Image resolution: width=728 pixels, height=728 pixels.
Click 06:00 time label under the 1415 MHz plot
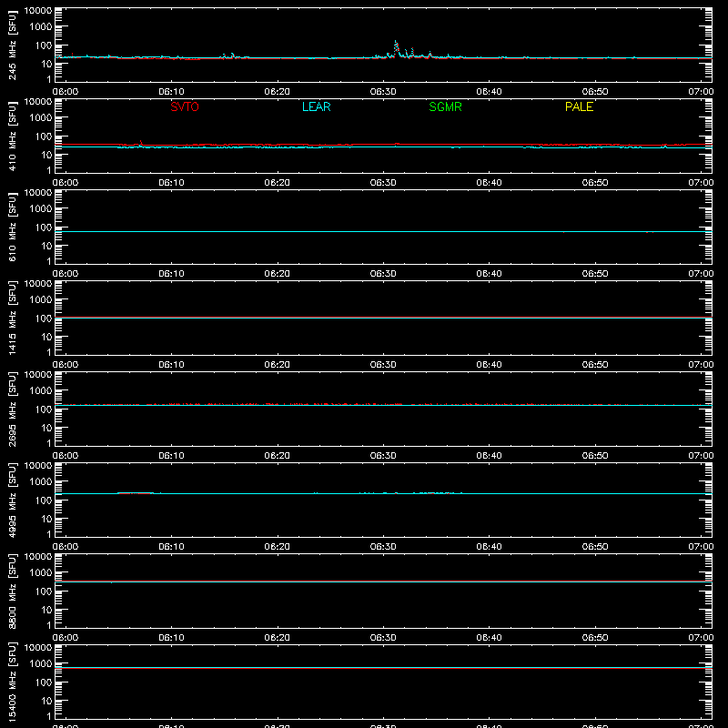(x=66, y=365)
